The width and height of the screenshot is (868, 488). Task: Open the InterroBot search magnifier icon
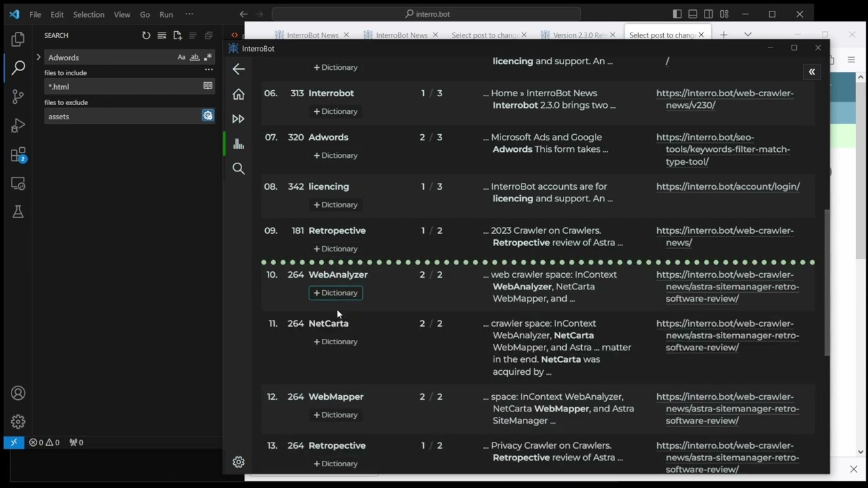click(239, 169)
